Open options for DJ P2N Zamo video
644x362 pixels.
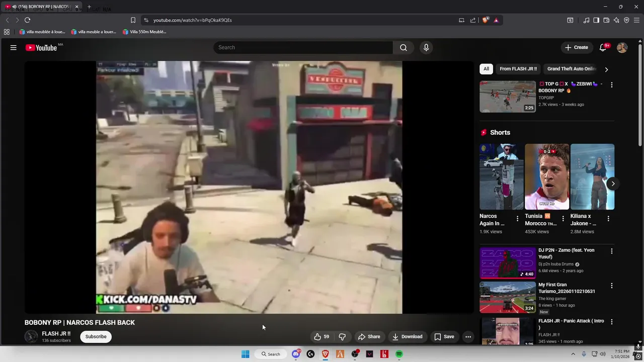(x=612, y=251)
